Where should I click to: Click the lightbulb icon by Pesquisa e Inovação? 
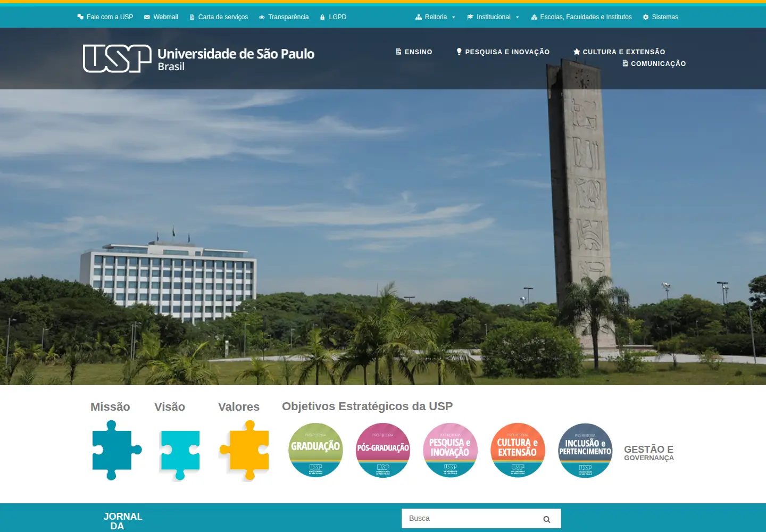pos(459,52)
